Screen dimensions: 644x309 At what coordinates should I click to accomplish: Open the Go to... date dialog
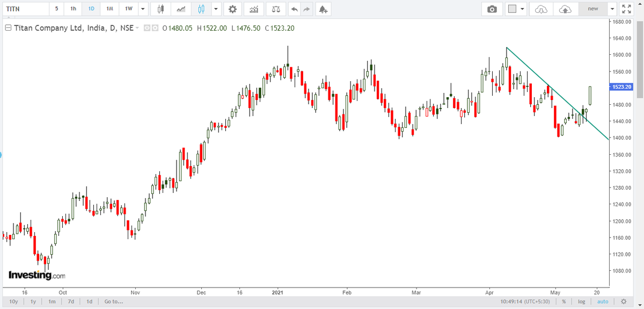coord(114,301)
